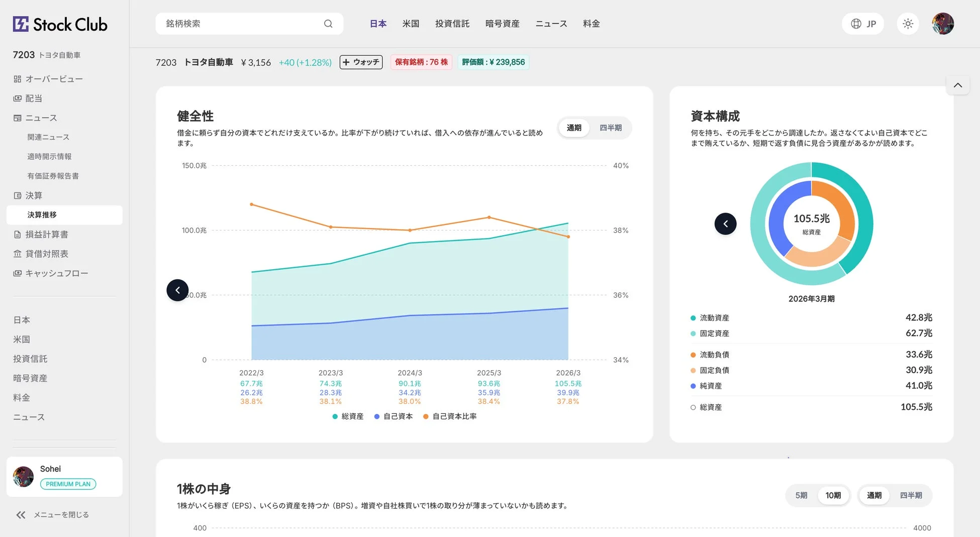The width and height of the screenshot is (980, 537).
Task: Click the 決算 section icon
Action: tap(18, 195)
